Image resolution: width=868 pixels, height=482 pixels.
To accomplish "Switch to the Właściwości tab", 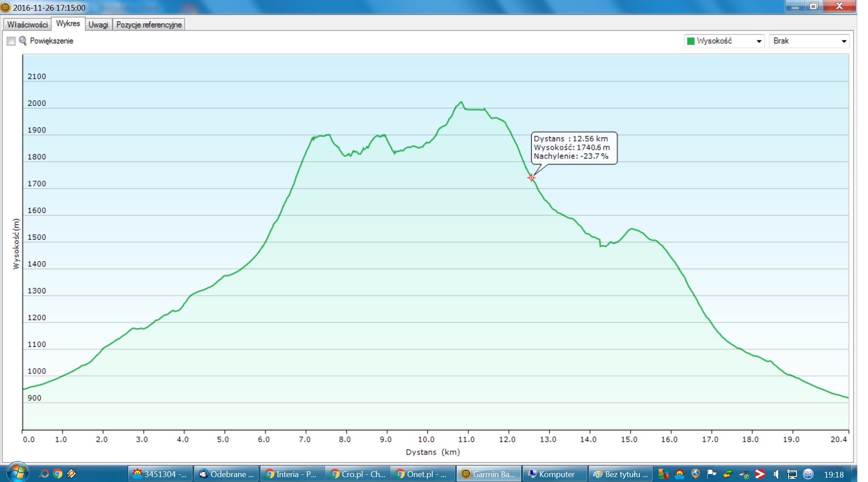I will click(x=27, y=25).
